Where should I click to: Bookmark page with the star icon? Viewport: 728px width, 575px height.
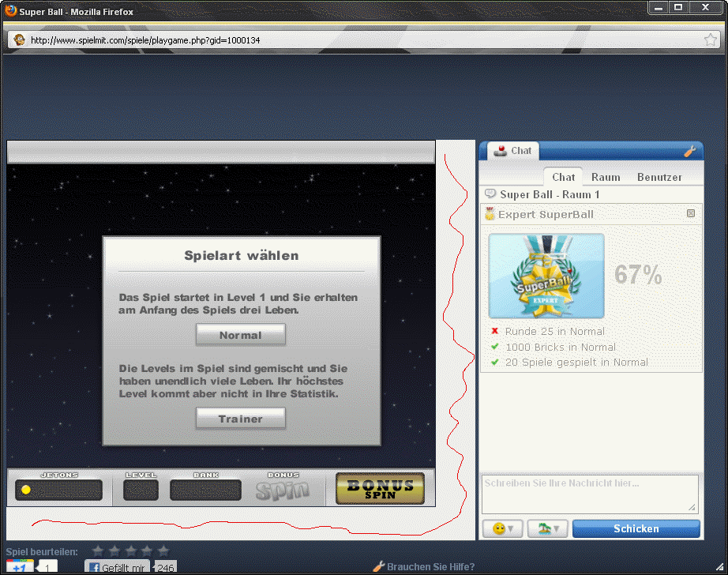[711, 40]
